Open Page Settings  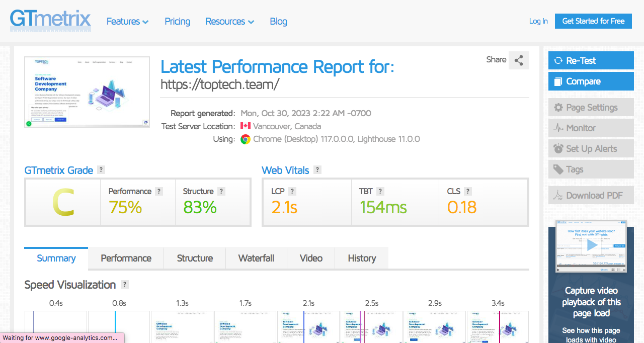pos(591,107)
